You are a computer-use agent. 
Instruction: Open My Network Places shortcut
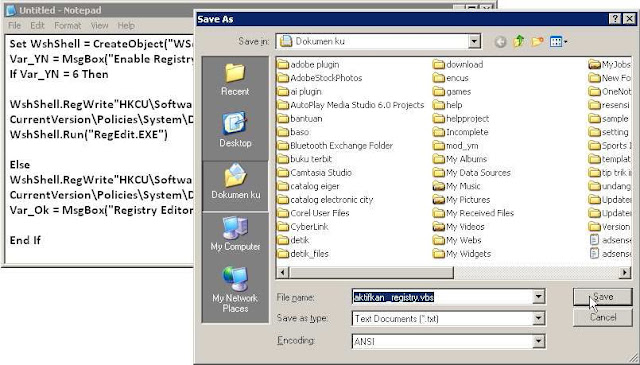tap(235, 289)
